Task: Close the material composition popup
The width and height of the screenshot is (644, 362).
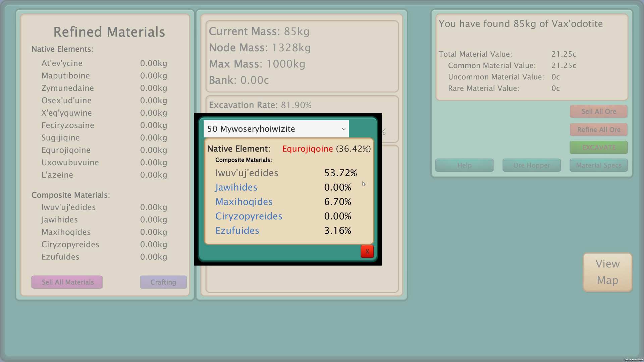Action: point(367,251)
